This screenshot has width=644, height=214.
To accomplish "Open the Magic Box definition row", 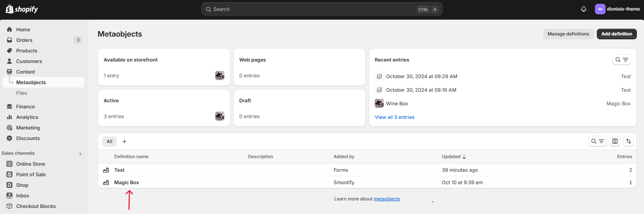I will (127, 182).
